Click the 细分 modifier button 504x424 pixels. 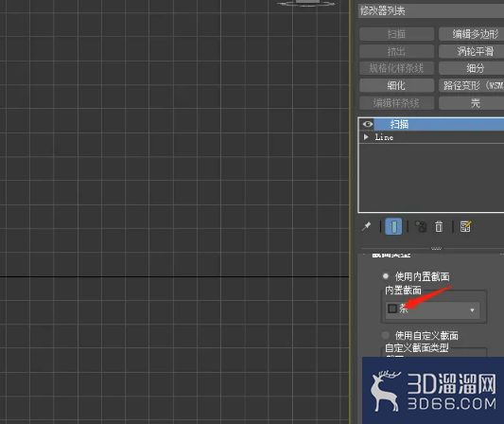point(472,68)
